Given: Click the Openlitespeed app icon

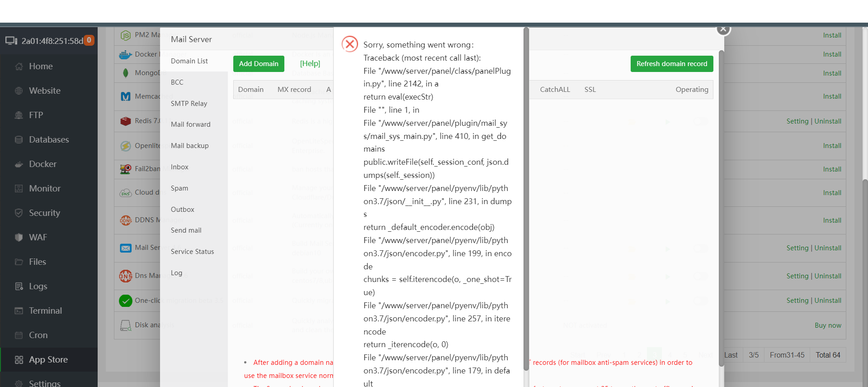Looking at the screenshot, I should 126,146.
